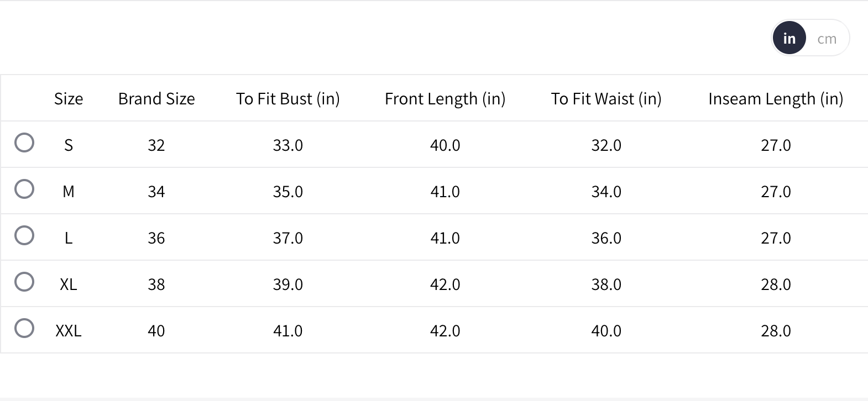Screen dimensions: 868x401
Task: Click the 40.0 front length for S
Action: 445,145
